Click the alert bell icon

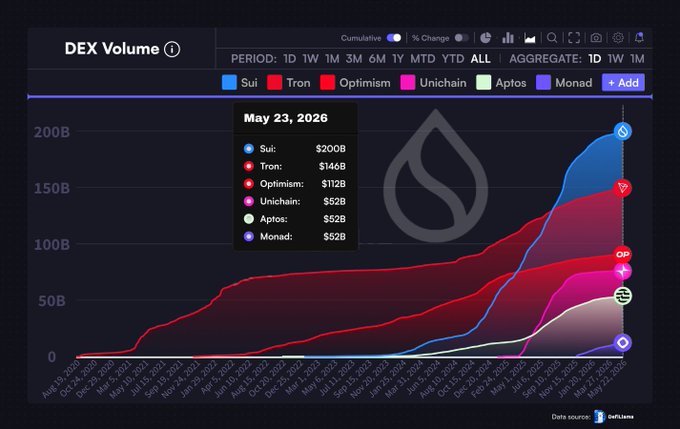[x=639, y=38]
